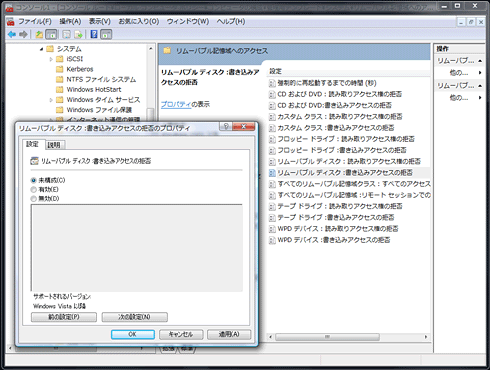Collapse the システム tree node
This screenshot has width=490, height=370.
pos(41,49)
